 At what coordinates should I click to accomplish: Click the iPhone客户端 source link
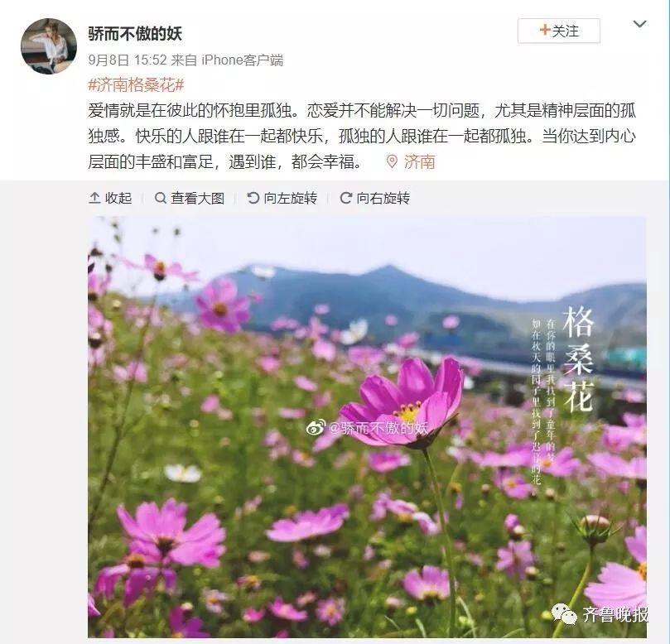243,60
